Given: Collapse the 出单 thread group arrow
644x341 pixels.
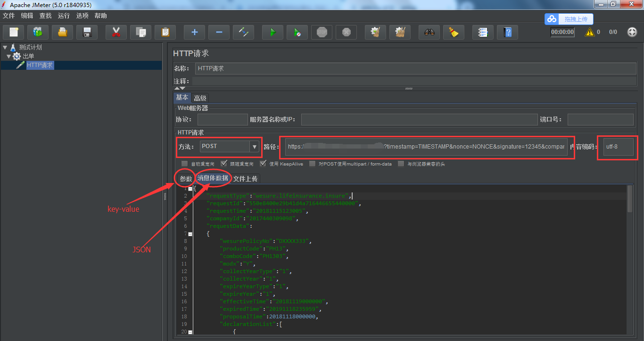Looking at the screenshot, I should (8, 56).
